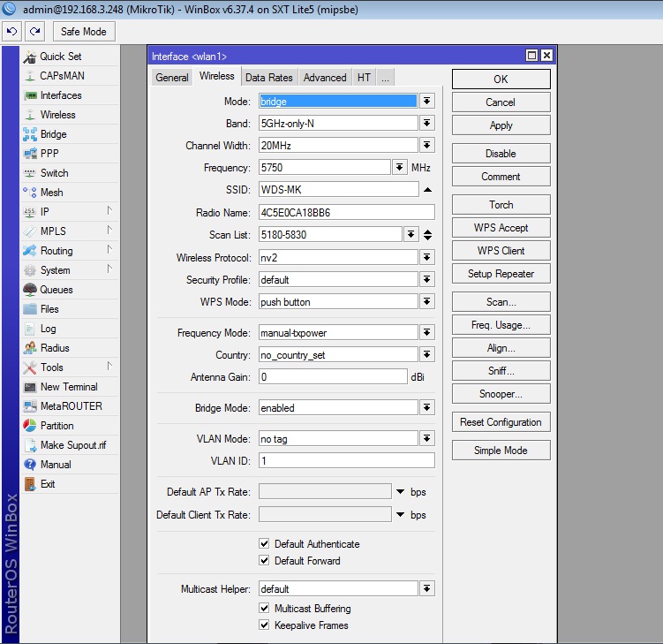The image size is (663, 644).
Task: Launch New Terminal from sidebar
Action: point(60,387)
